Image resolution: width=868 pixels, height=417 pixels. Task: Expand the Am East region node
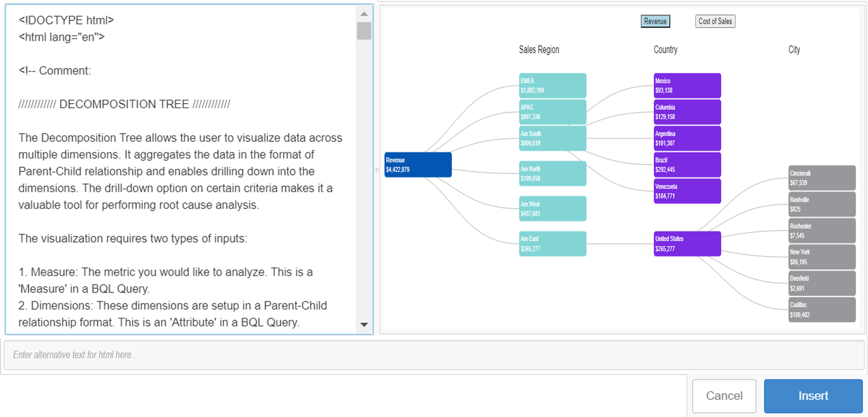[x=553, y=244]
